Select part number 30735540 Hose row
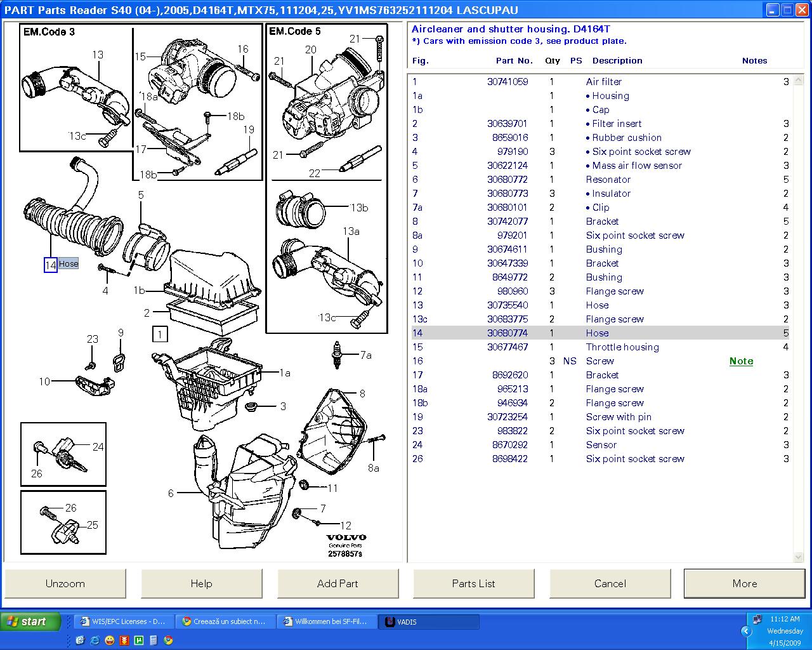Viewport: 812px width, 650px height. 600,305
